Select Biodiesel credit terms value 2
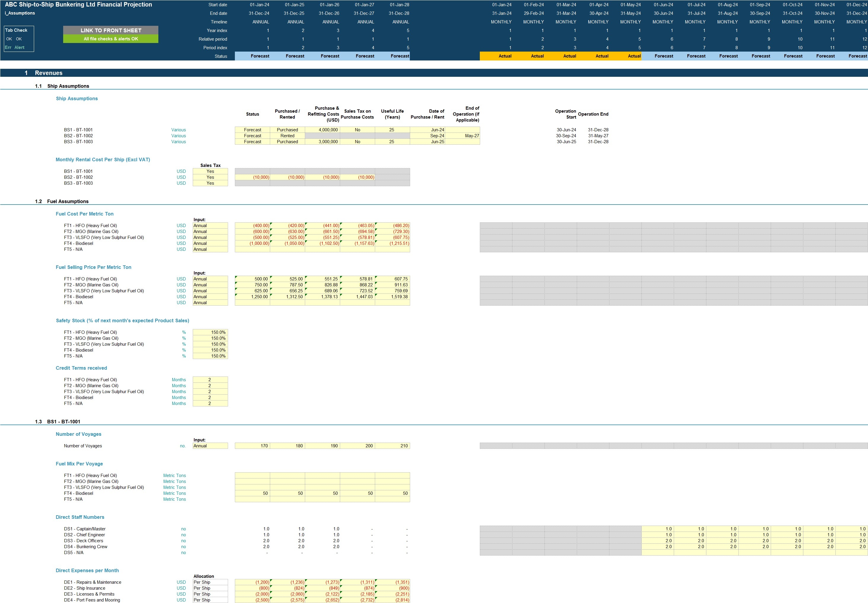The image size is (868, 603). pyautogui.click(x=210, y=398)
